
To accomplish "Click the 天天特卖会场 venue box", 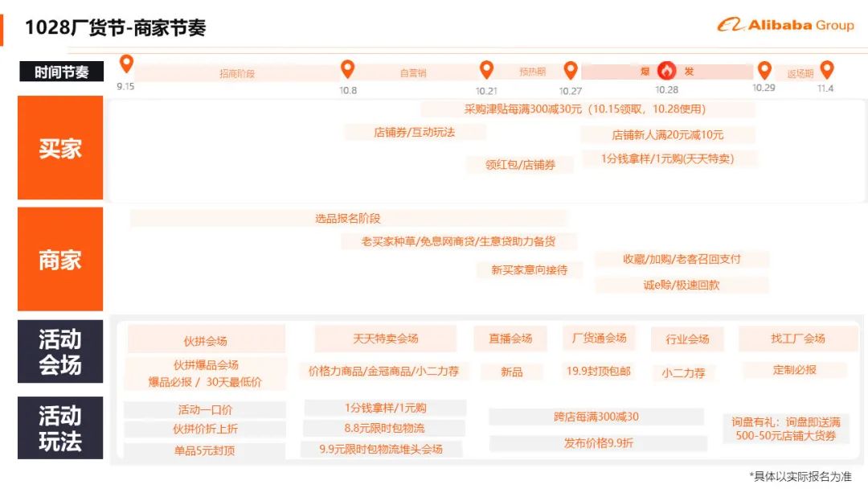I will [385, 339].
